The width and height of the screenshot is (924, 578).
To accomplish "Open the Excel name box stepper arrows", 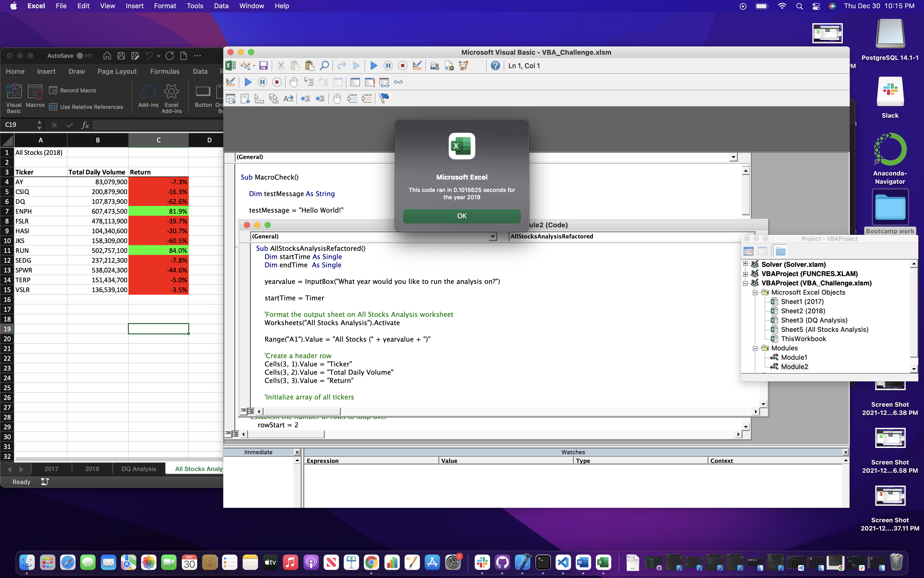I will pos(39,125).
